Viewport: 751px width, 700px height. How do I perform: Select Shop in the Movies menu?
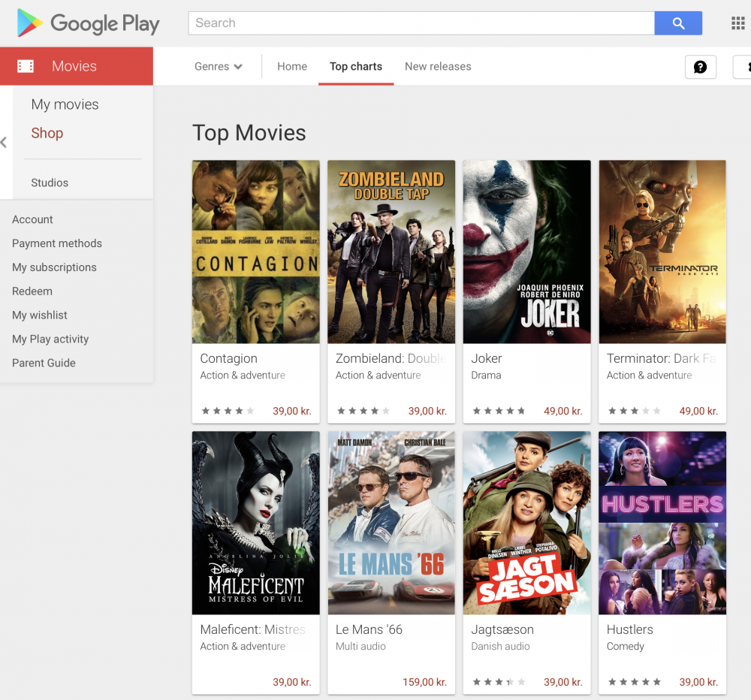point(47,133)
